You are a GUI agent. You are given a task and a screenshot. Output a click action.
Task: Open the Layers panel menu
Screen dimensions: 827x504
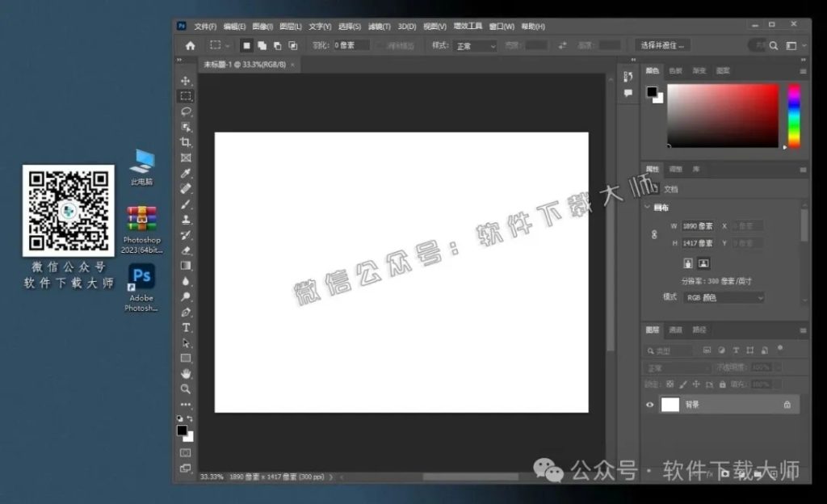tap(804, 330)
